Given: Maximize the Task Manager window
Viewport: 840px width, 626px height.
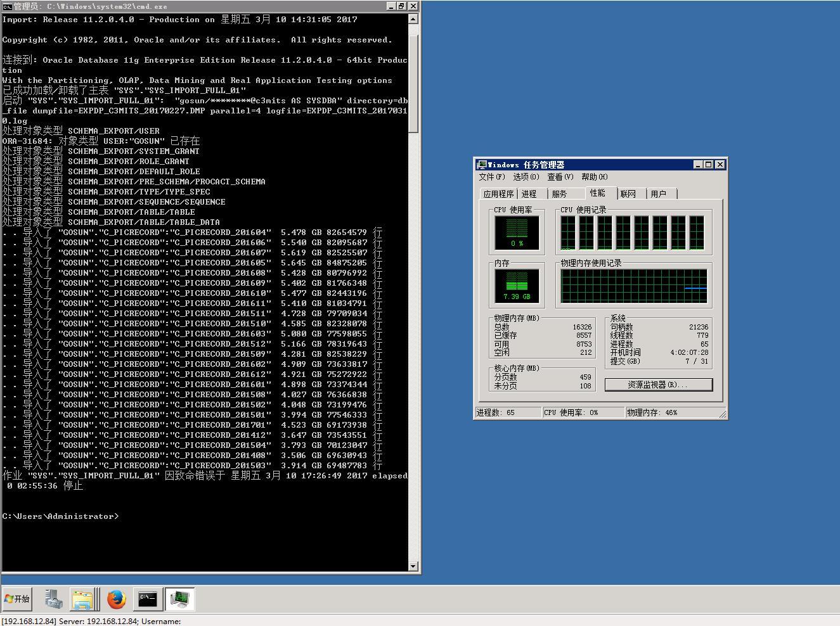Looking at the screenshot, I should 708,165.
